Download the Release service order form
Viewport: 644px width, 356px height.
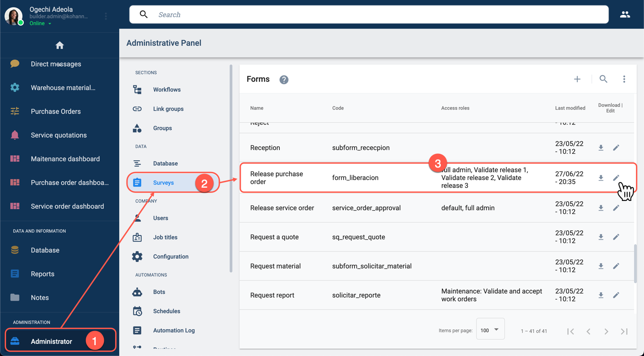pos(601,208)
